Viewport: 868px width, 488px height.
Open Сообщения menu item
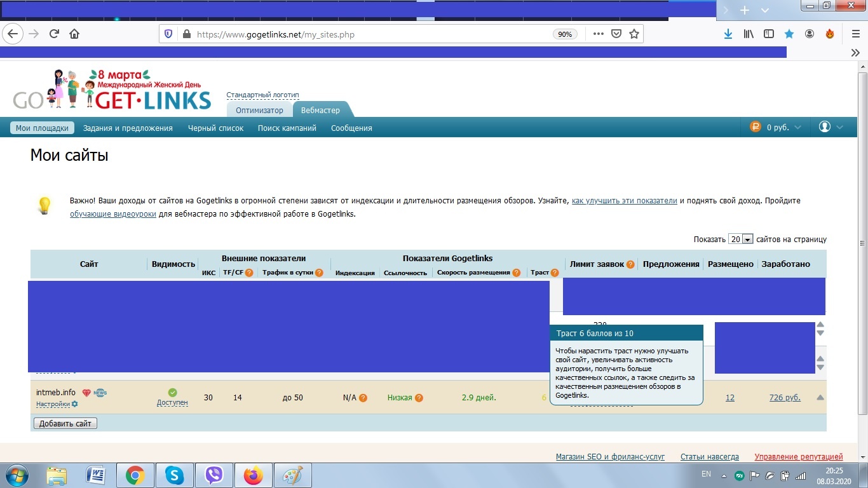pos(351,128)
